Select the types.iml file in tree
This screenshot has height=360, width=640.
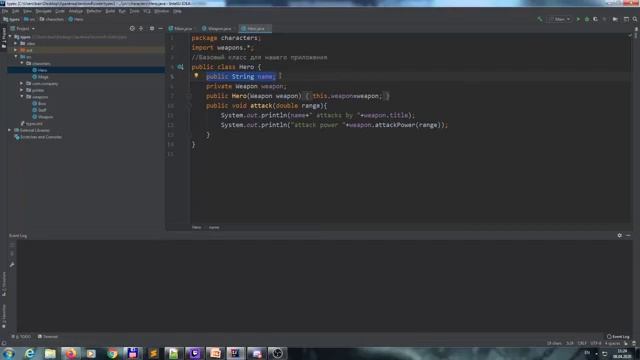point(32,124)
